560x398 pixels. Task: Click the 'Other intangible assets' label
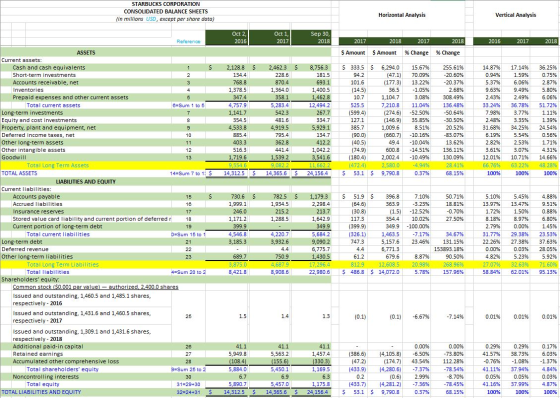point(33,150)
